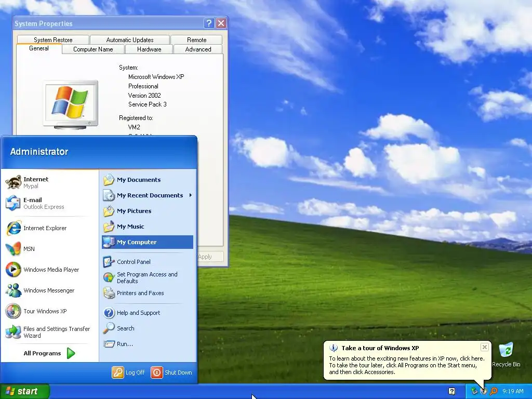Screen dimensions: 532x399
Task: Open My Music folder icon
Action: pyautogui.click(x=109, y=227)
